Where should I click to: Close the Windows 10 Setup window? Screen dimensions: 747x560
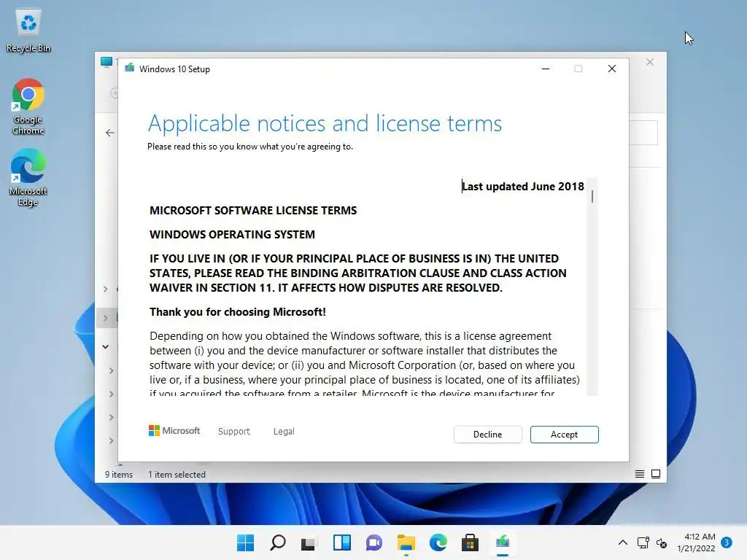pyautogui.click(x=612, y=69)
